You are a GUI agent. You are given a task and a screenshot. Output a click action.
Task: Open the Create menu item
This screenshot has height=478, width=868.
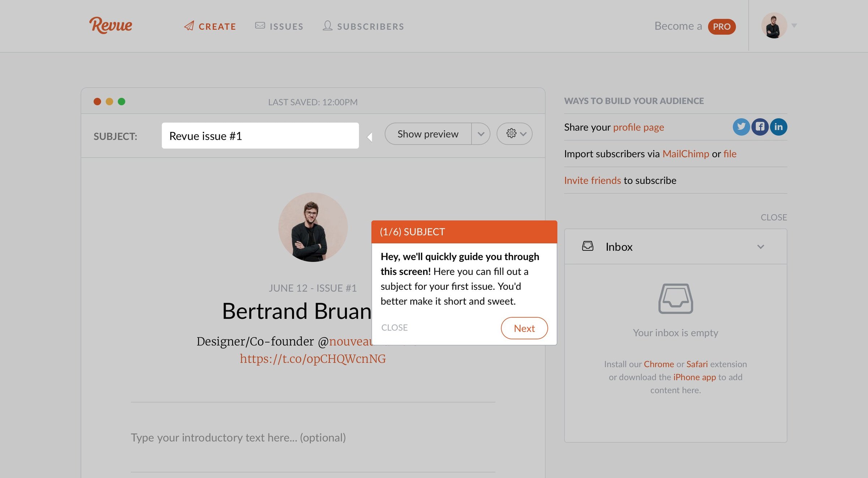tap(210, 26)
